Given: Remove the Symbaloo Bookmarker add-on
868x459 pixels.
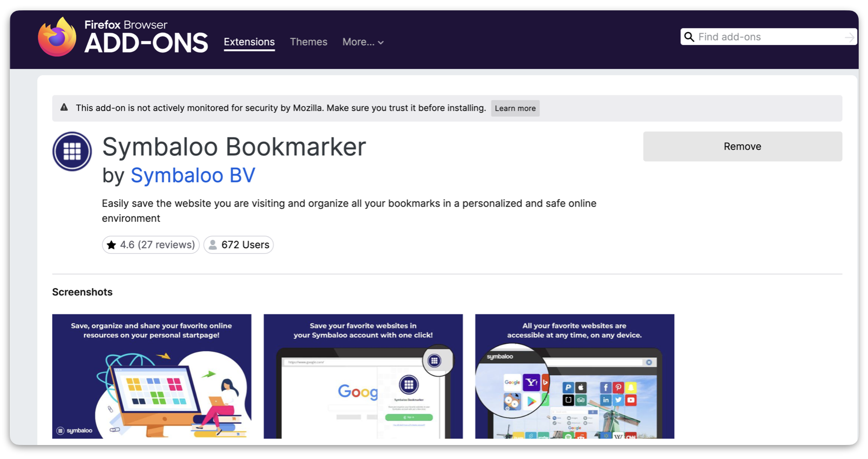Looking at the screenshot, I should pos(742,147).
